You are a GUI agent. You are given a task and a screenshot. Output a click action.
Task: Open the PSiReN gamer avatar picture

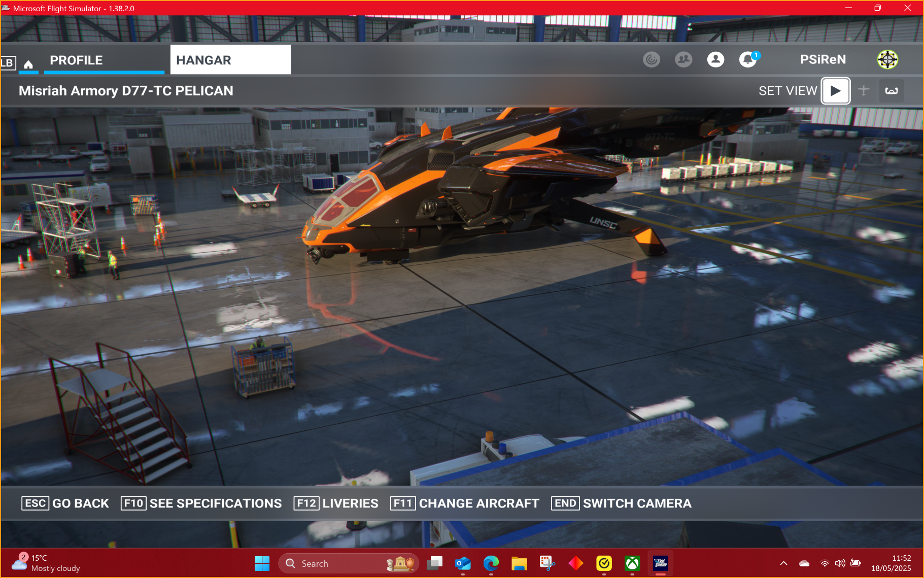point(887,59)
